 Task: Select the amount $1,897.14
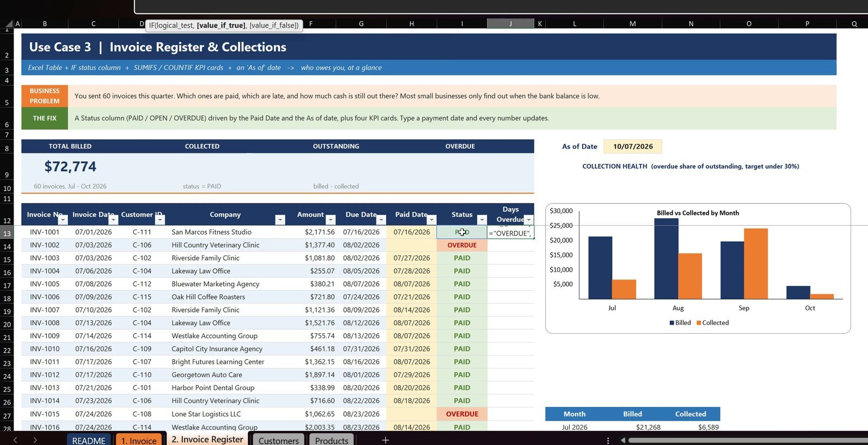pyautogui.click(x=311, y=375)
